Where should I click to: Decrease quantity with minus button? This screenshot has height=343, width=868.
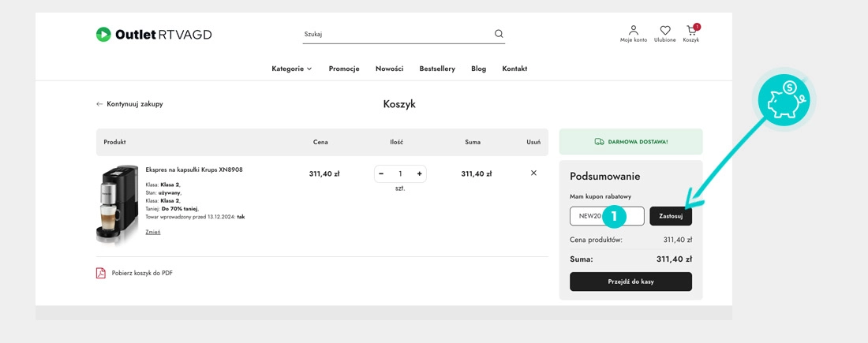pos(381,173)
